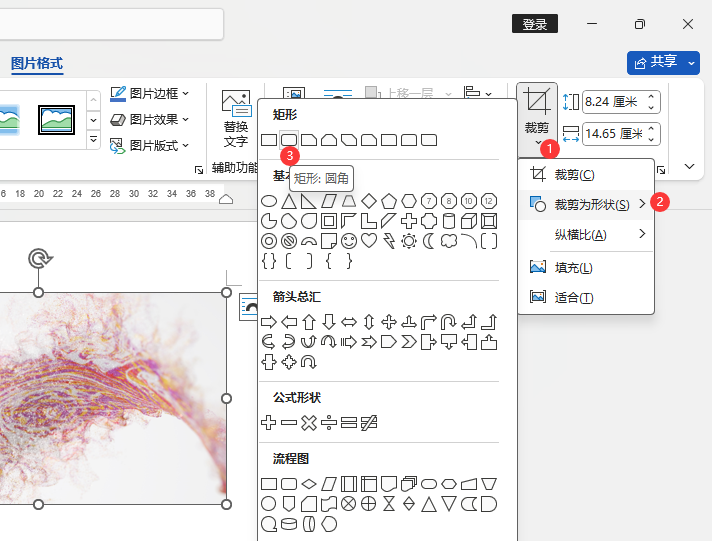This screenshot has height=541, width=712.
Task: Pick the flowchart decision diamond shape
Action: (309, 484)
